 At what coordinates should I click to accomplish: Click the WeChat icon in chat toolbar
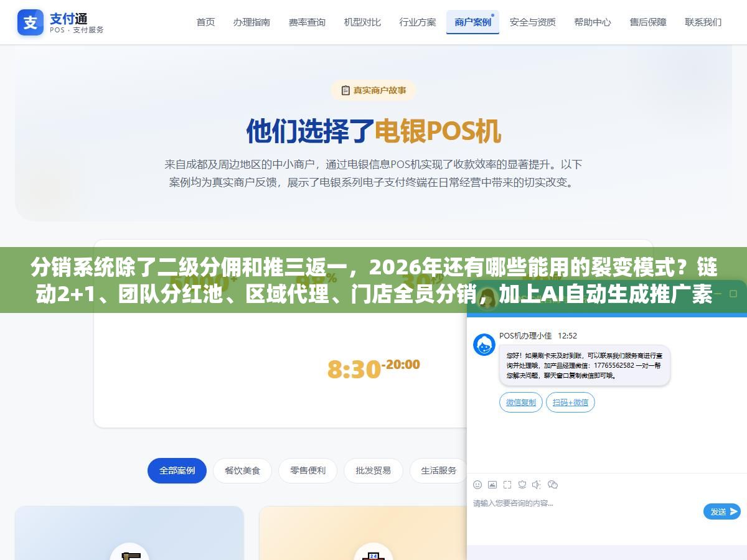click(x=553, y=484)
